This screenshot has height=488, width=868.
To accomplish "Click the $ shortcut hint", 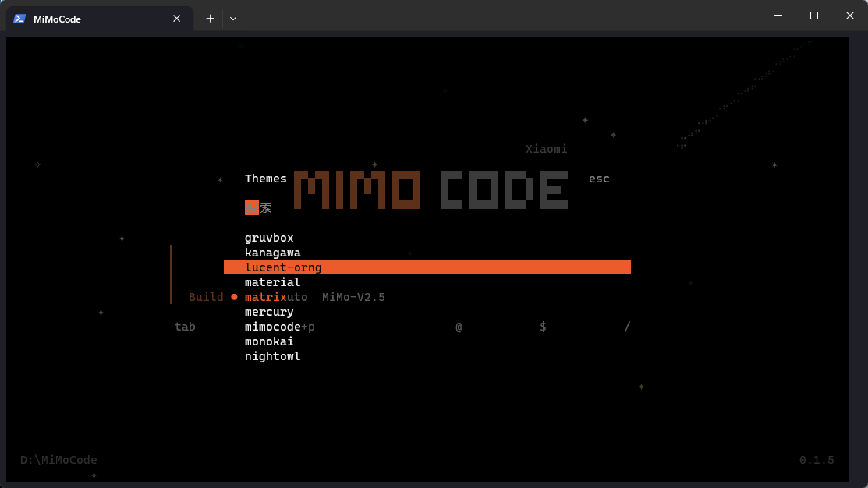I will point(543,327).
